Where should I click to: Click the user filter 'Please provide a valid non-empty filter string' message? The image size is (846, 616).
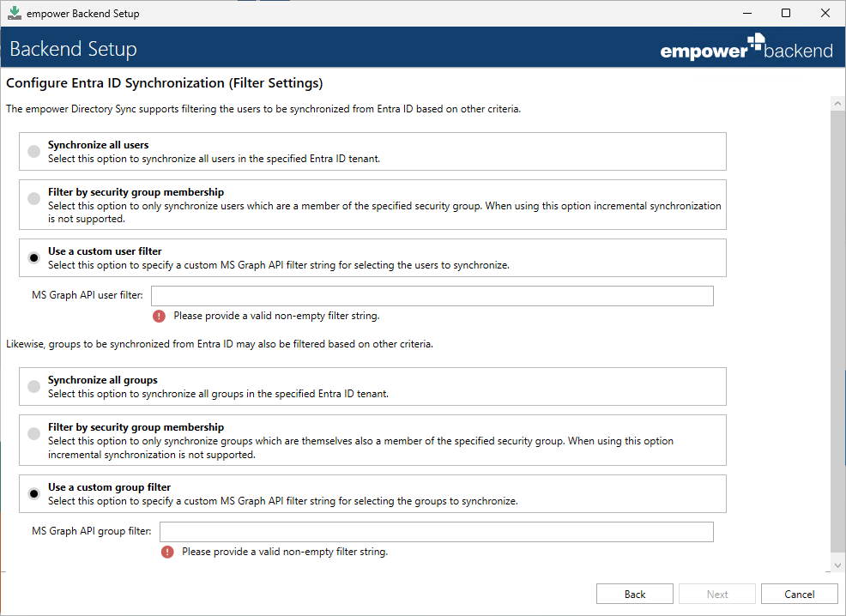point(277,316)
